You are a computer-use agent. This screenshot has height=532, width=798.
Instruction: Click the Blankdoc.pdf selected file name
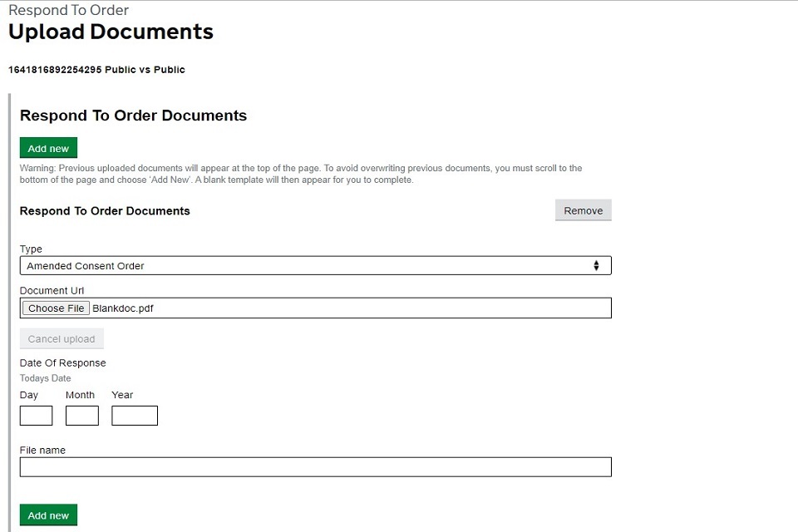click(x=123, y=308)
